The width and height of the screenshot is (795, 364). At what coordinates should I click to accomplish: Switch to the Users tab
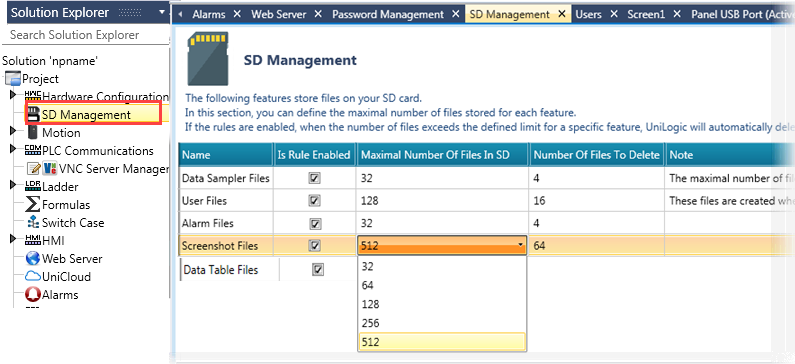point(588,15)
